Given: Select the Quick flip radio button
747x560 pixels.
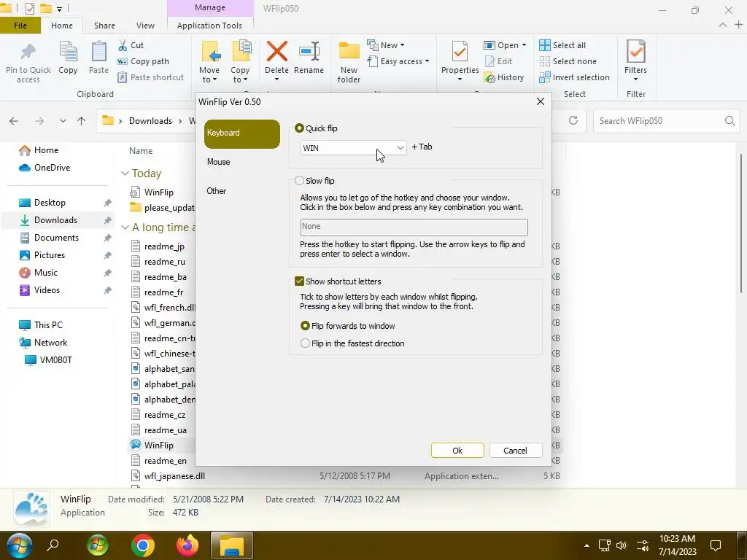Looking at the screenshot, I should coord(299,128).
